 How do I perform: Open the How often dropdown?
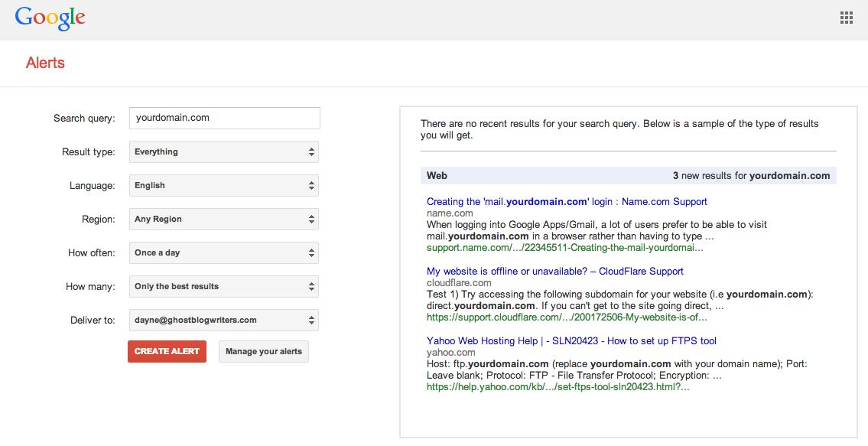[223, 252]
